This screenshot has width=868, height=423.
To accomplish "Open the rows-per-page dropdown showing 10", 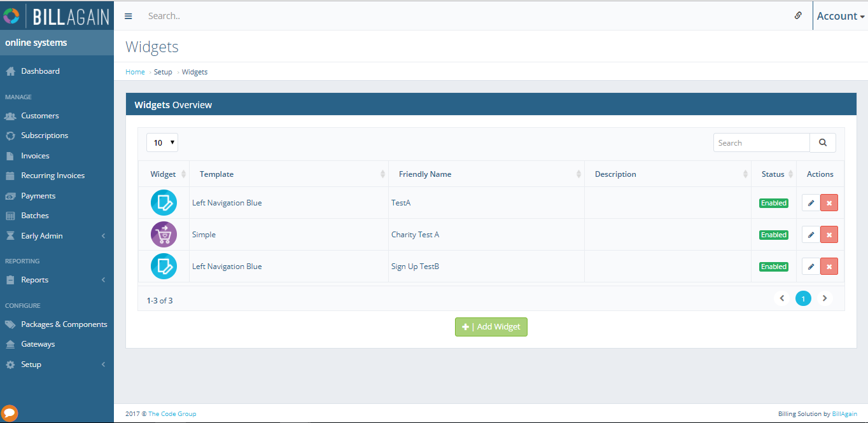I will (162, 142).
